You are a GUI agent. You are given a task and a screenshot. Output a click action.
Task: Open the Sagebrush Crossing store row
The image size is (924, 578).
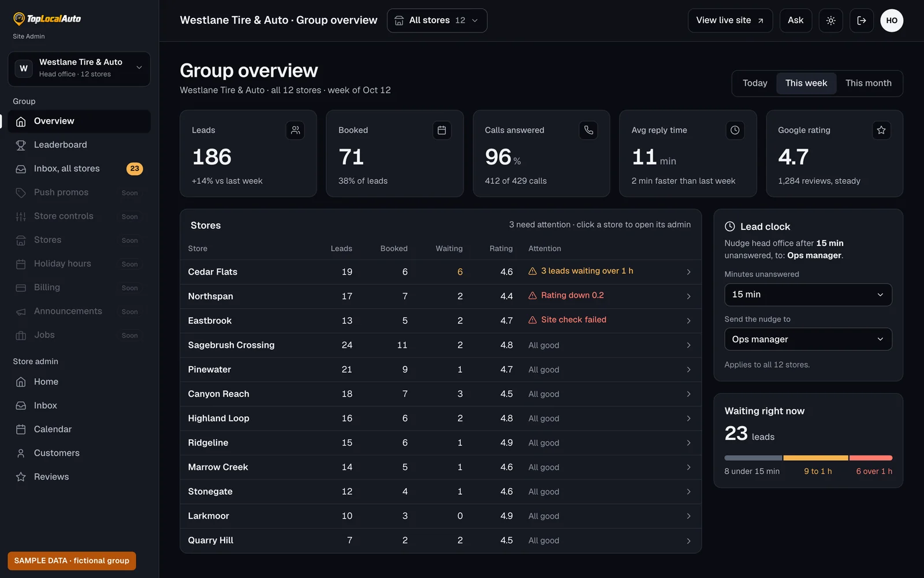click(441, 345)
